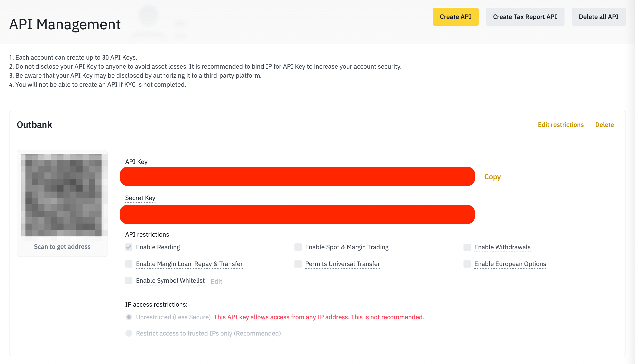The image size is (635, 364).
Task: Open Create Tax Report API
Action: (x=525, y=17)
